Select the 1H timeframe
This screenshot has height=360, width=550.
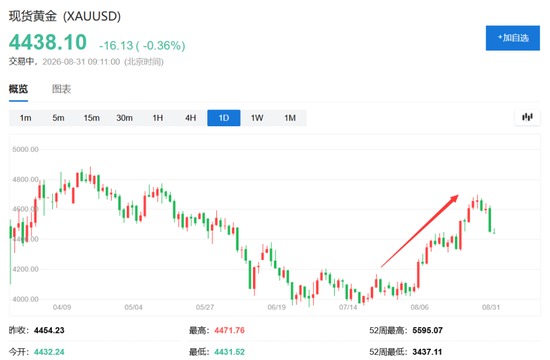pos(157,118)
